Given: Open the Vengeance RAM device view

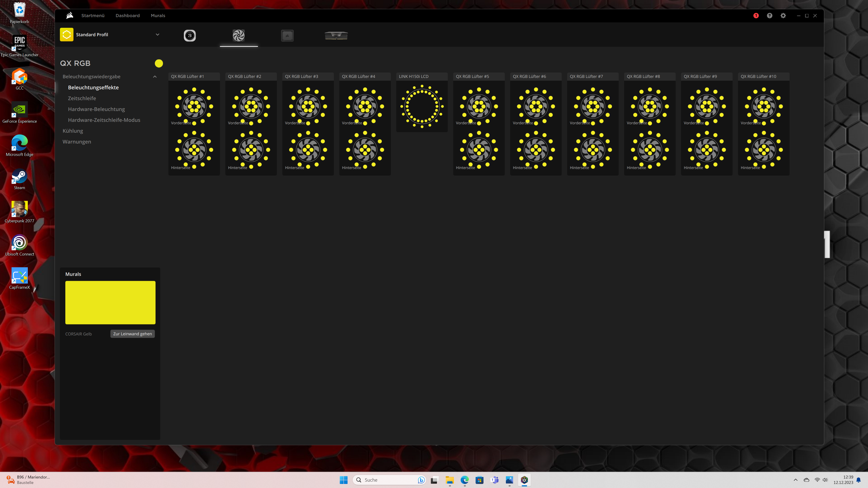Looking at the screenshot, I should point(336,35).
